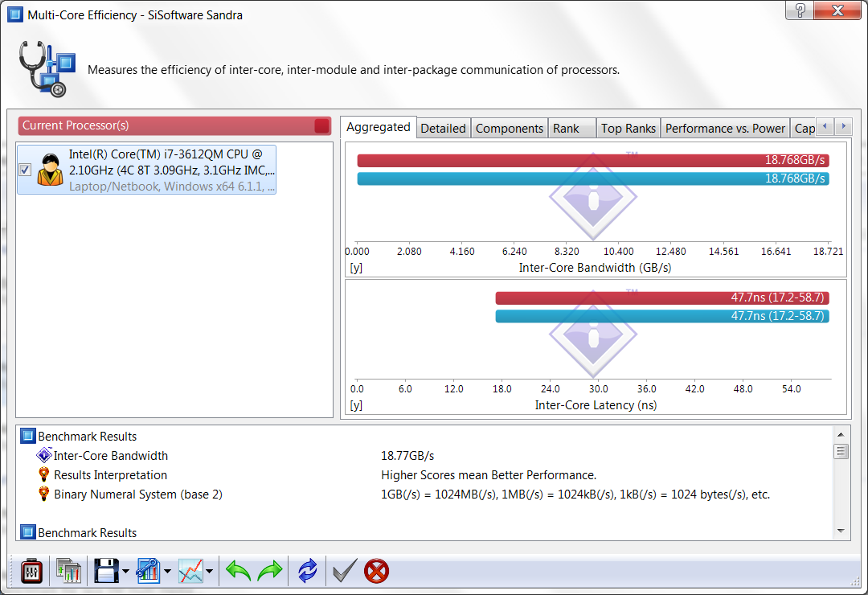Screen dimensions: 868x595
Task: Click the 18.77GB/s value text
Action: pos(407,456)
